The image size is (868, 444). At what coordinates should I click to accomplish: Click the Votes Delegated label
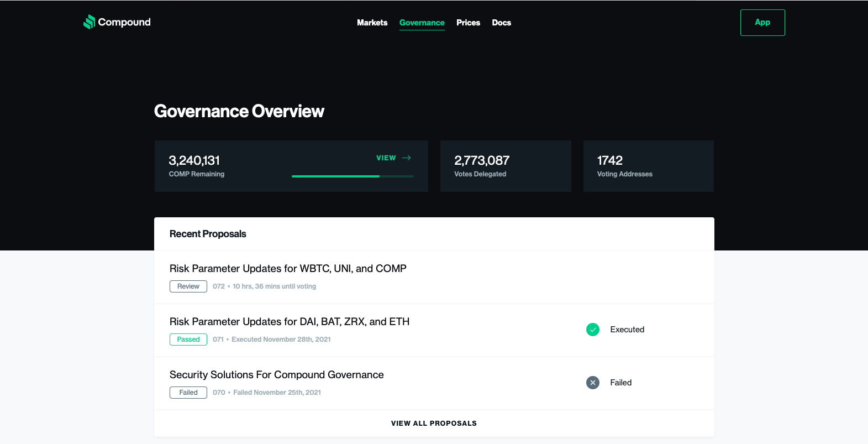pyautogui.click(x=480, y=174)
